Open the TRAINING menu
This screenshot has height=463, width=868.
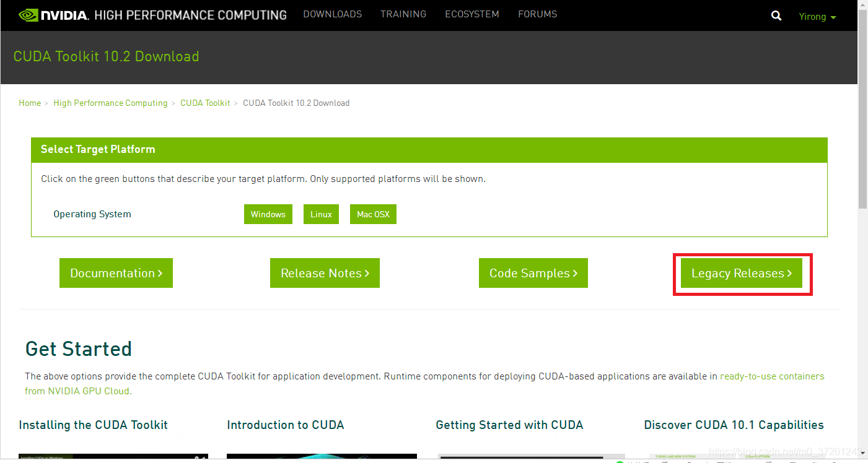tap(403, 14)
